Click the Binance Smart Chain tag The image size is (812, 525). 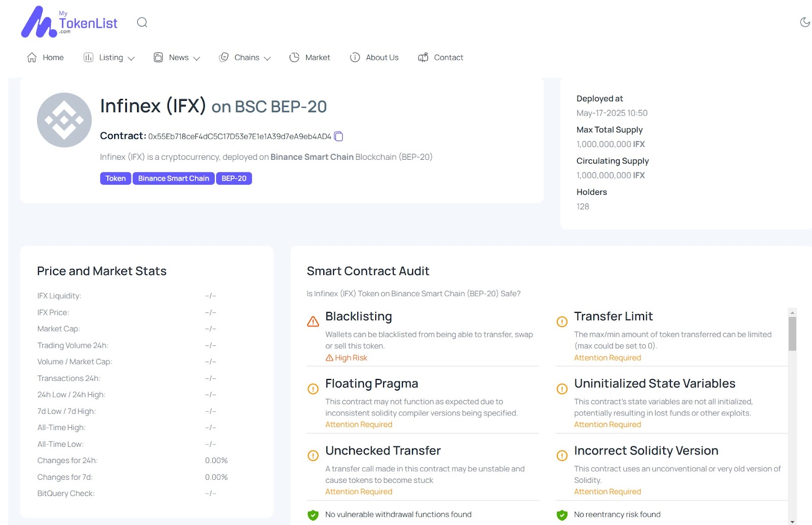point(174,179)
